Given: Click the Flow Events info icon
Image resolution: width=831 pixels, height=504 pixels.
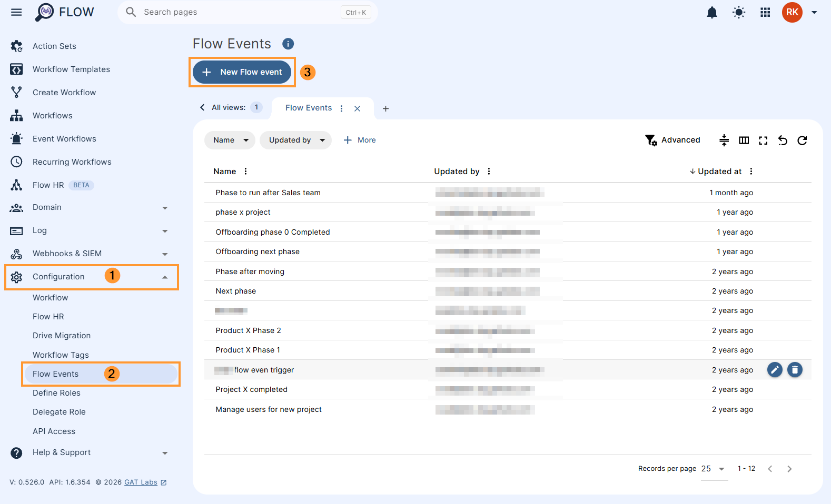Looking at the screenshot, I should tap(288, 44).
